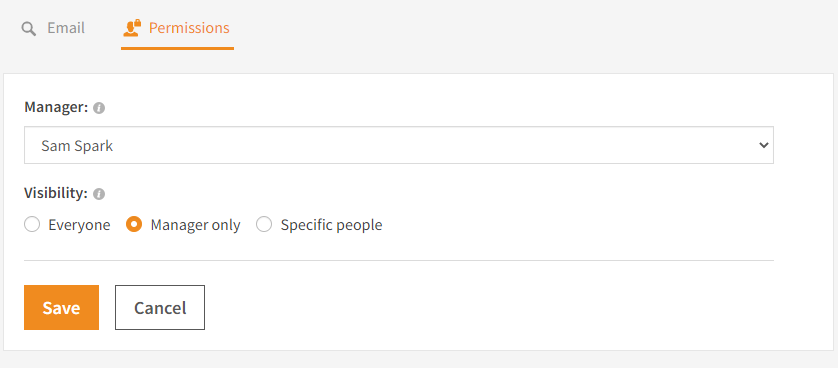The width and height of the screenshot is (838, 368).
Task: Click the info icon next to Visibility
Action: point(99,194)
